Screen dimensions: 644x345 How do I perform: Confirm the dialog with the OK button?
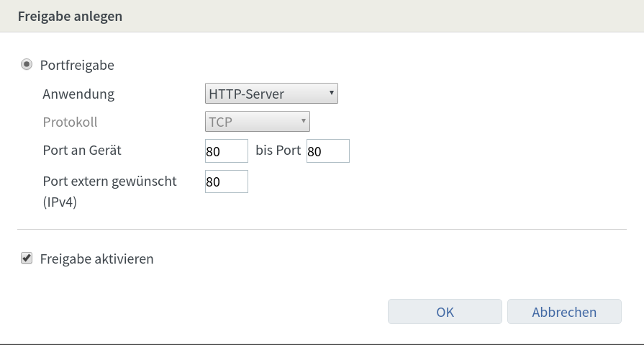445,312
